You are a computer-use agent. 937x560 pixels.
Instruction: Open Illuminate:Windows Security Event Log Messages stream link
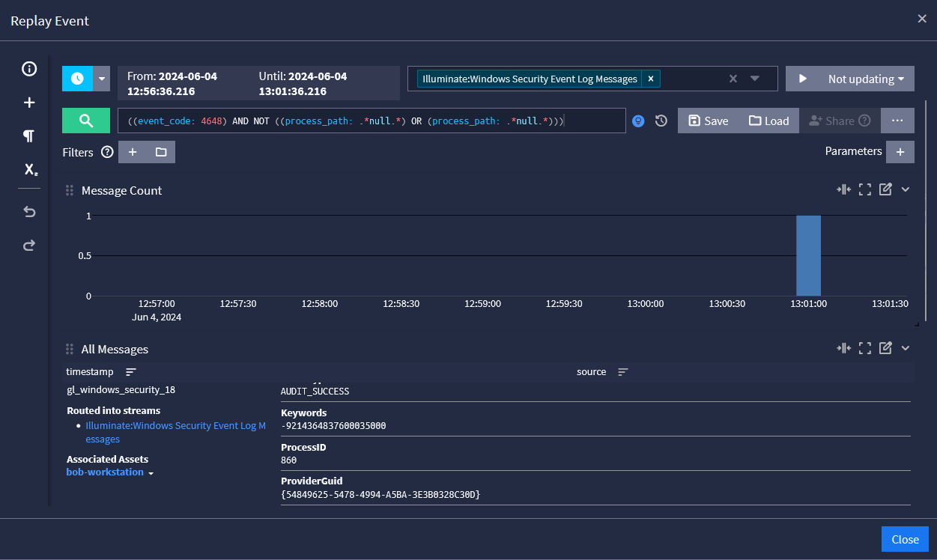tap(175, 426)
